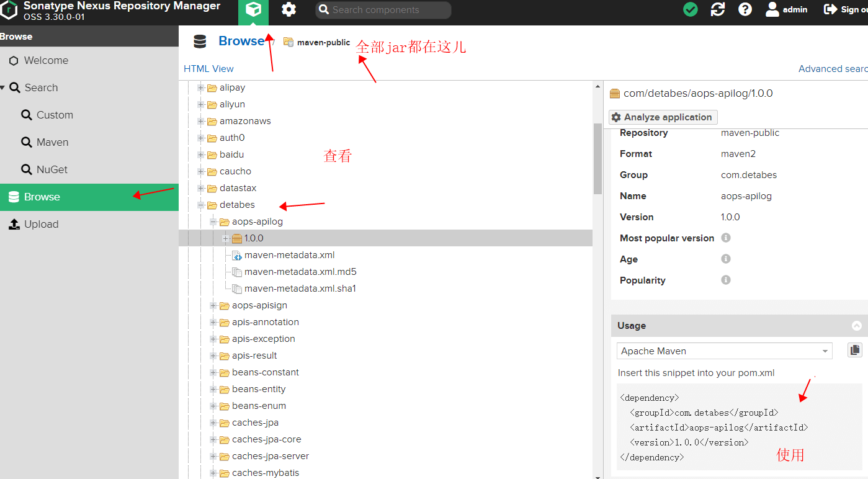Open the Advanced search link
Viewport: 868px width, 479px height.
click(x=833, y=69)
